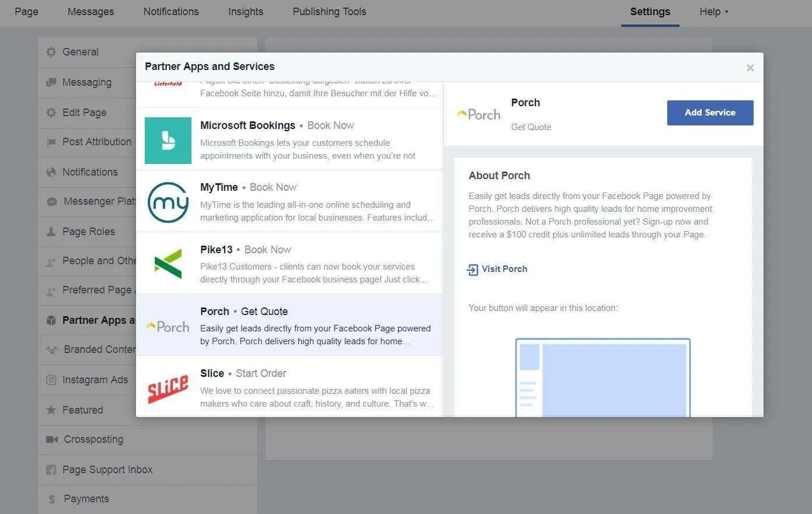
Task: Click the Branded Content handshake icon
Action: tap(51, 350)
